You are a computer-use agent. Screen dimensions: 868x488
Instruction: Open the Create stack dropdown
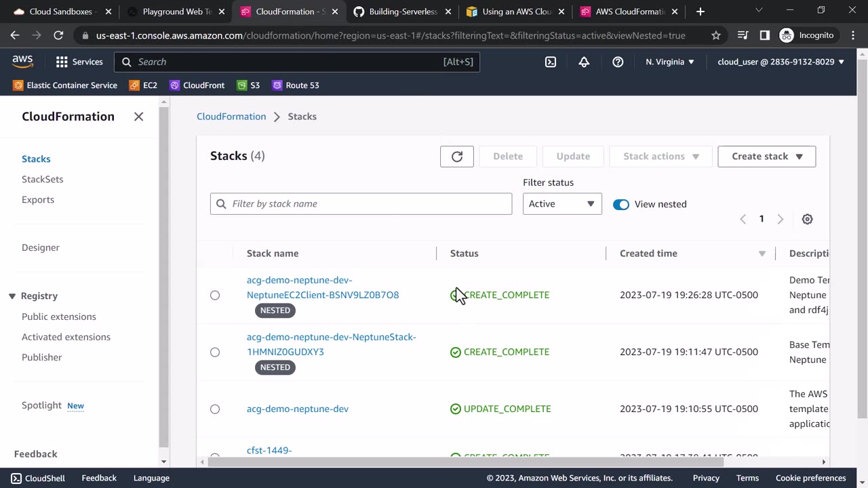pyautogui.click(x=767, y=156)
